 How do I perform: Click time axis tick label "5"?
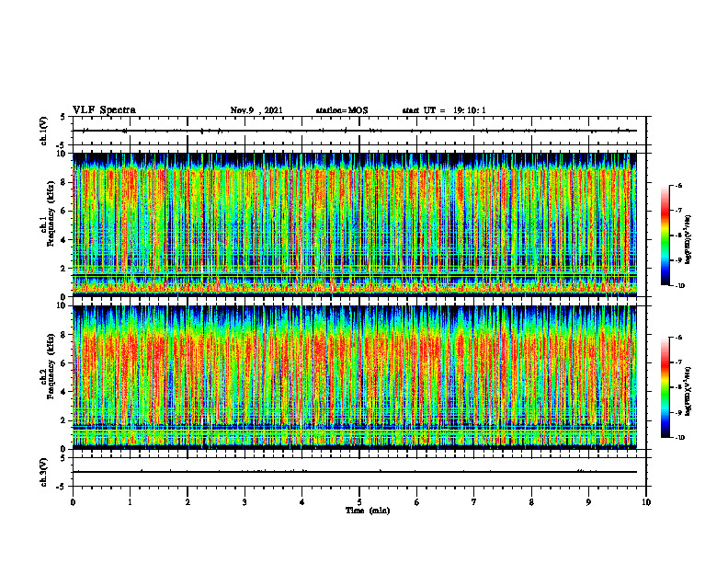(x=359, y=502)
